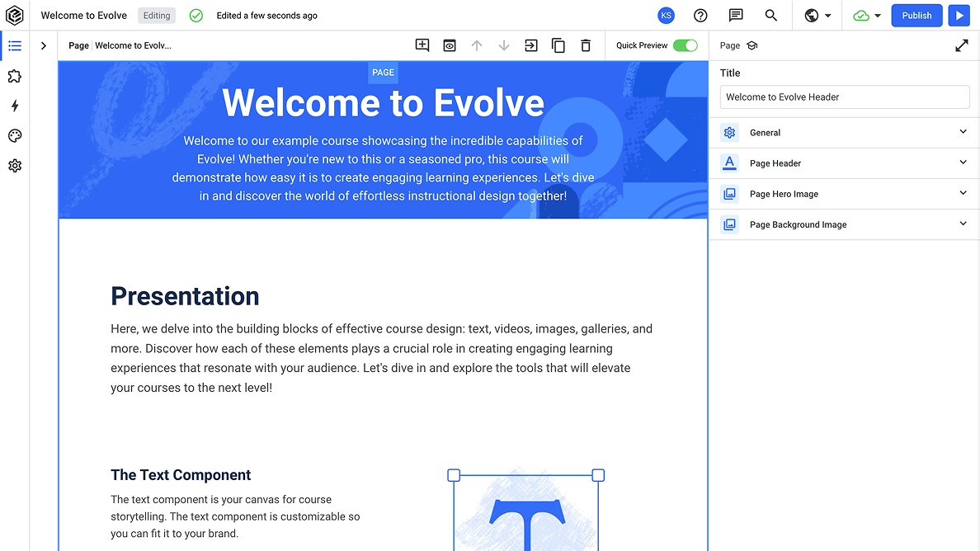Click the green cloud sync status icon
980x551 pixels.
(860, 15)
